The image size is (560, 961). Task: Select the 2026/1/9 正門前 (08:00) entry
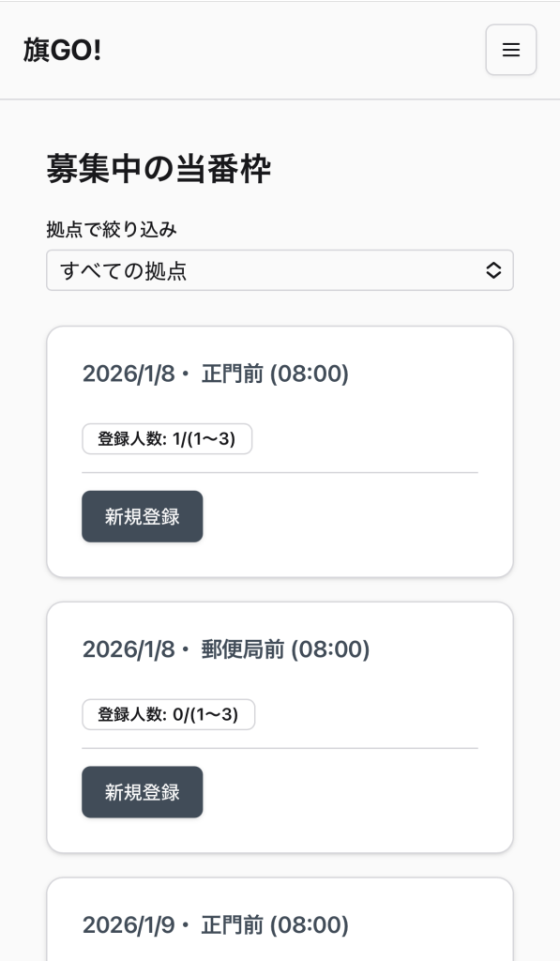pyautogui.click(x=214, y=924)
